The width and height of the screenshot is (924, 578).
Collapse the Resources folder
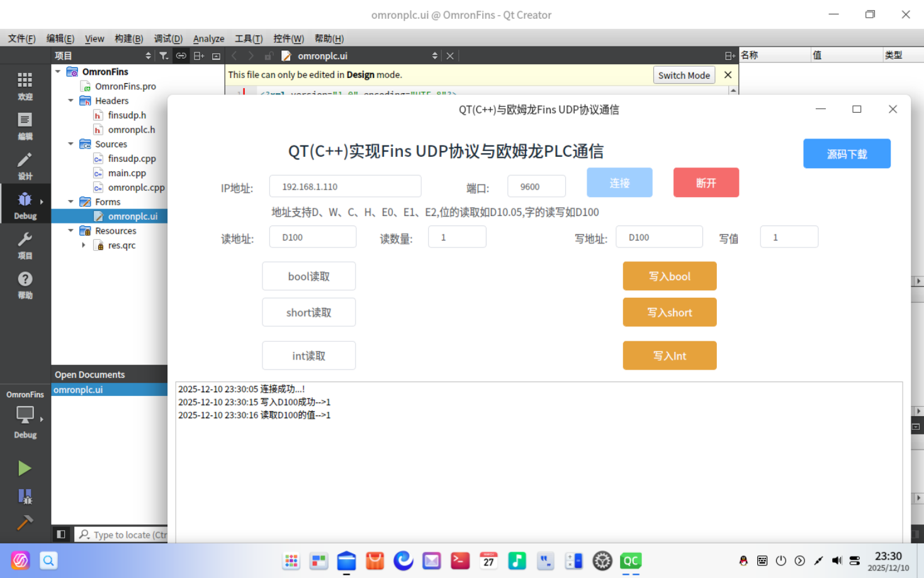pos(70,231)
